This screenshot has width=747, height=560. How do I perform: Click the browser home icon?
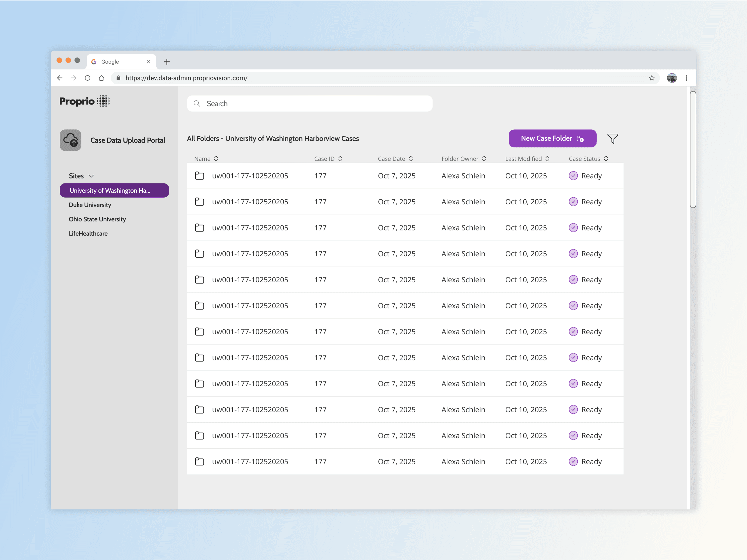click(101, 78)
